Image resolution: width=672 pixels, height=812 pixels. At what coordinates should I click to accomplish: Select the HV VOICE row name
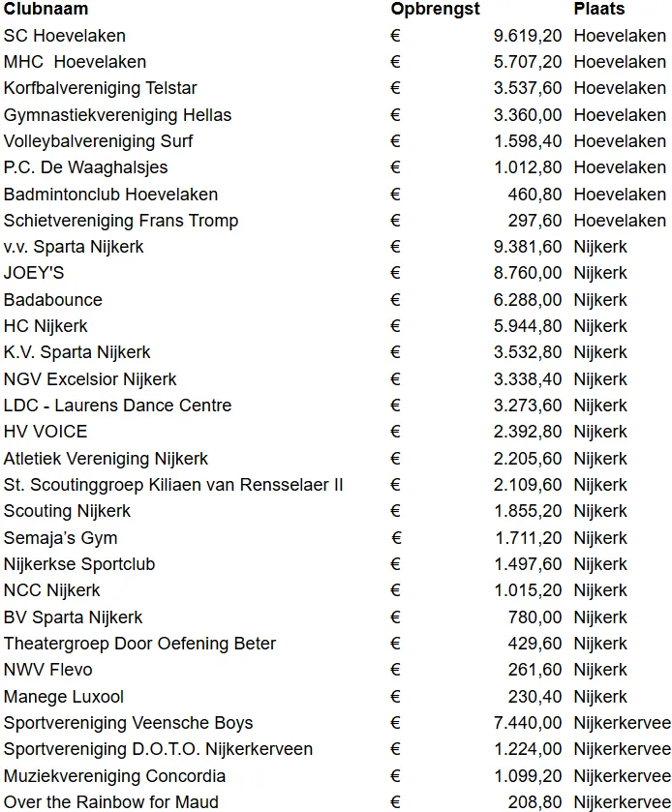tap(46, 432)
